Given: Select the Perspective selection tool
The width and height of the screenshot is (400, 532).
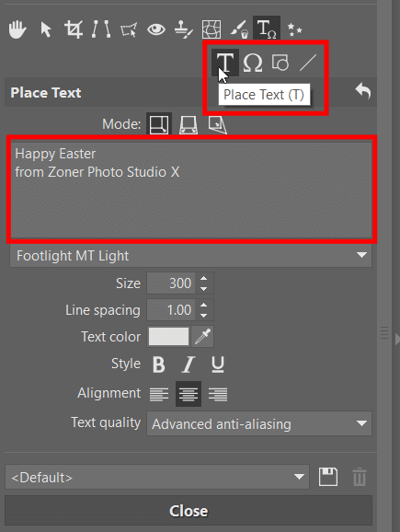Looking at the screenshot, I should [129, 29].
